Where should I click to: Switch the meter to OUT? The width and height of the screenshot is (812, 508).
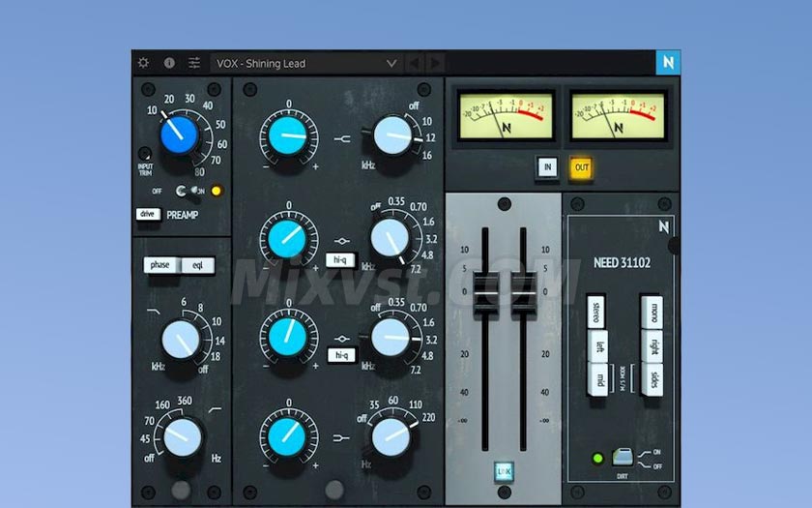point(581,167)
